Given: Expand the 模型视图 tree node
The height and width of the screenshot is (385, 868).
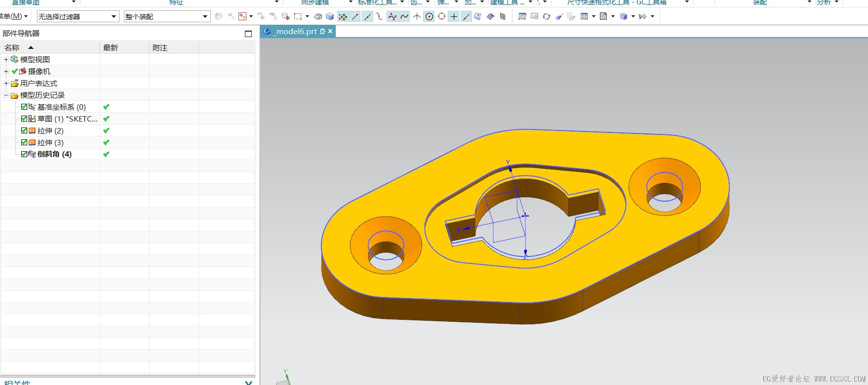Looking at the screenshot, I should (x=6, y=59).
